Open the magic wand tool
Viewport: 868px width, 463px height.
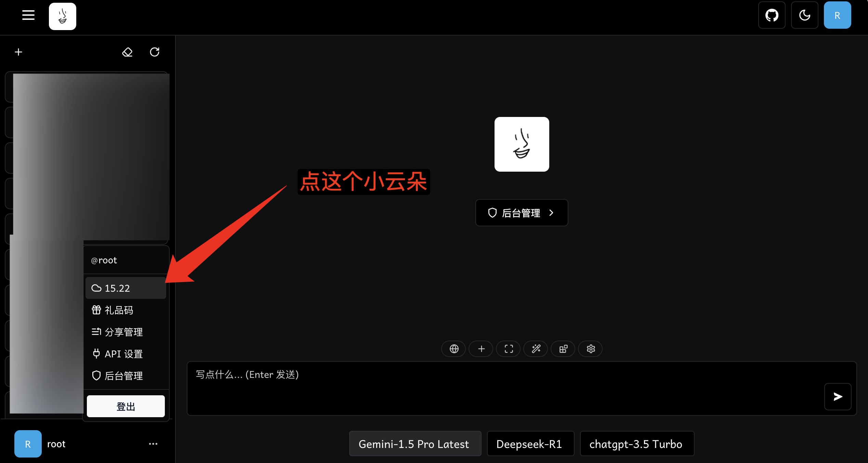click(x=536, y=349)
